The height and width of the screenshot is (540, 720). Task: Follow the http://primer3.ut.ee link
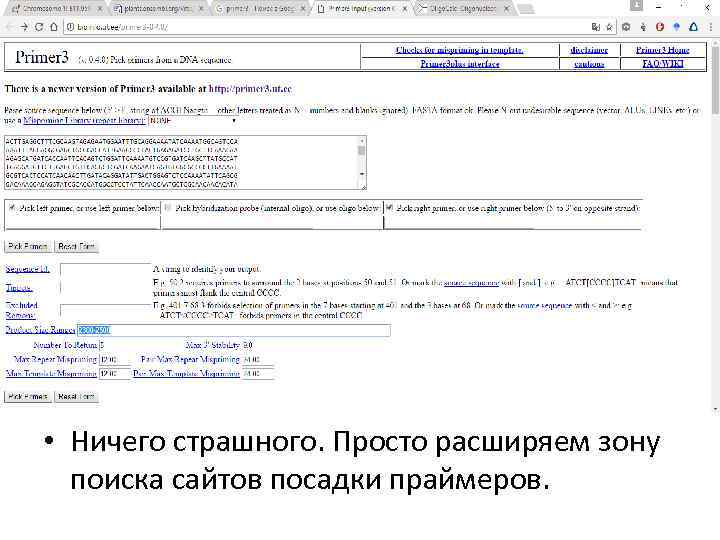(x=250, y=89)
